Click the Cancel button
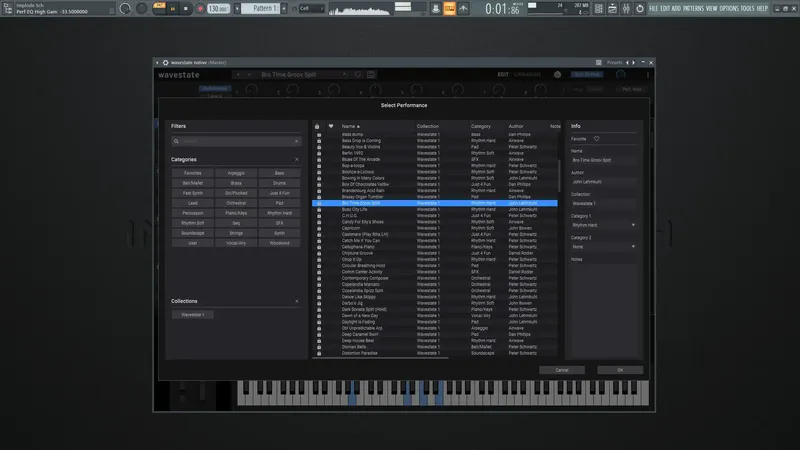This screenshot has width=800, height=450. tap(562, 370)
